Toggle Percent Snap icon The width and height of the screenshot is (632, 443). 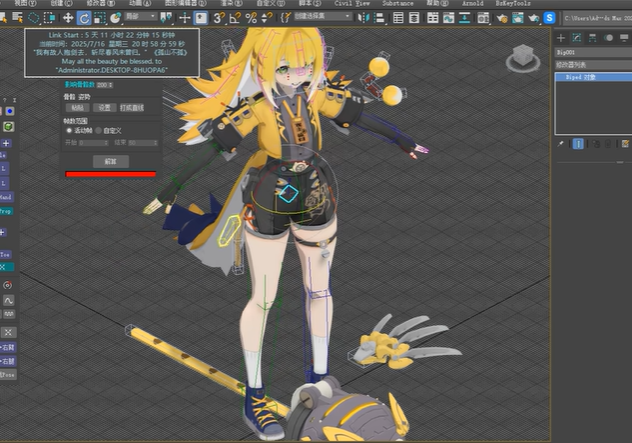(x=251, y=18)
